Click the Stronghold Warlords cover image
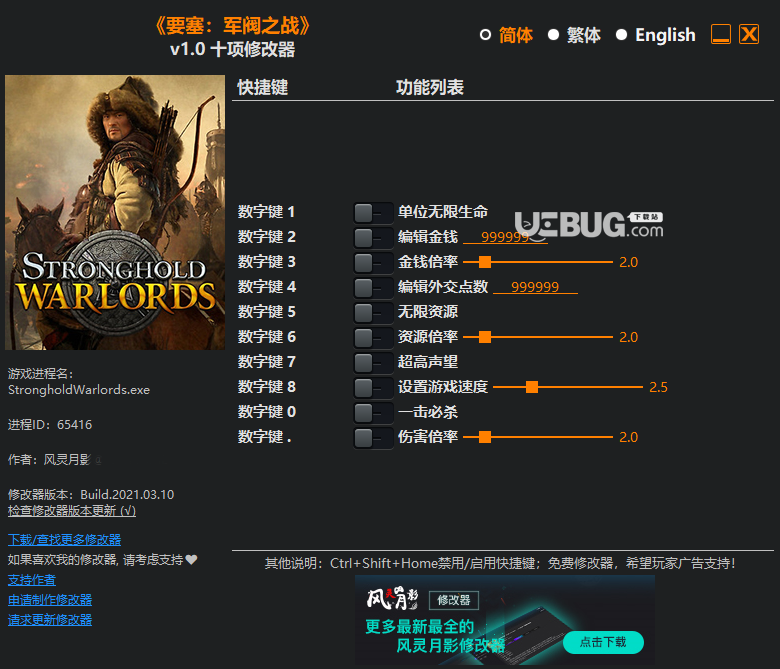The height and width of the screenshot is (669, 780). (x=115, y=212)
